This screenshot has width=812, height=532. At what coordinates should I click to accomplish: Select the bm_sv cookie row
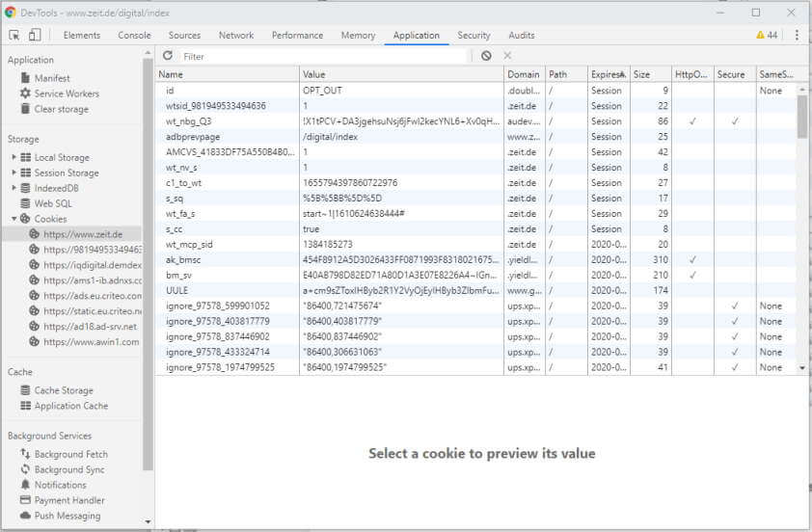[476, 275]
